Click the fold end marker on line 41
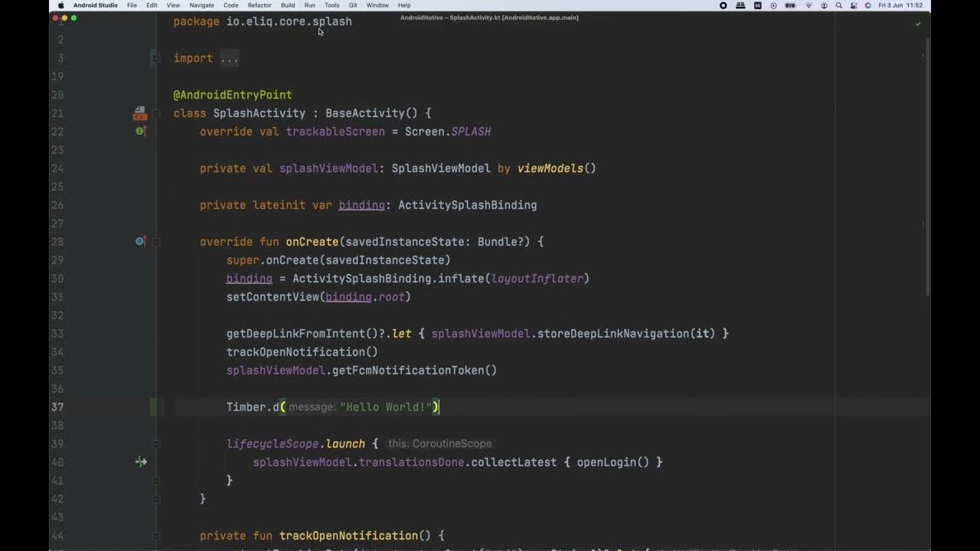 click(x=155, y=481)
